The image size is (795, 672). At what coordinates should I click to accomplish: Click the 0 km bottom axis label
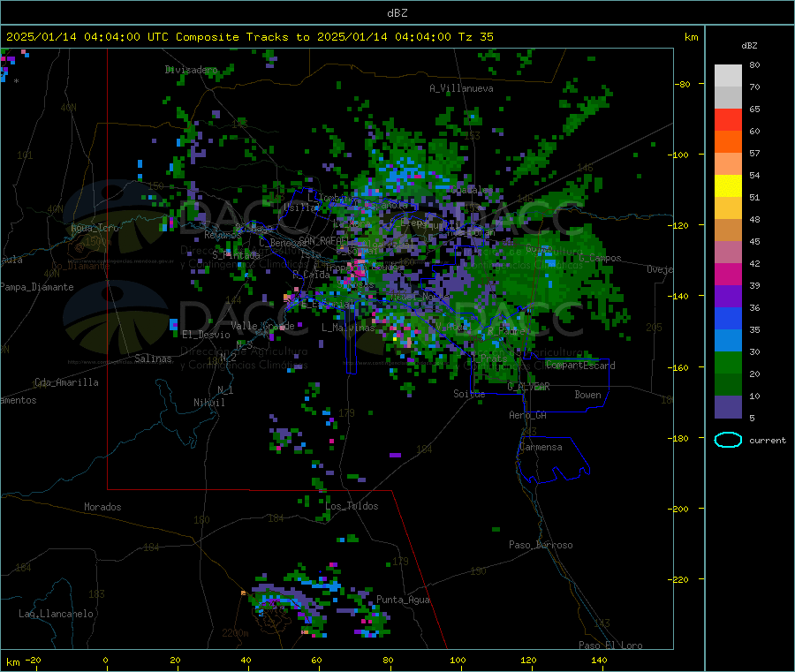(x=105, y=660)
